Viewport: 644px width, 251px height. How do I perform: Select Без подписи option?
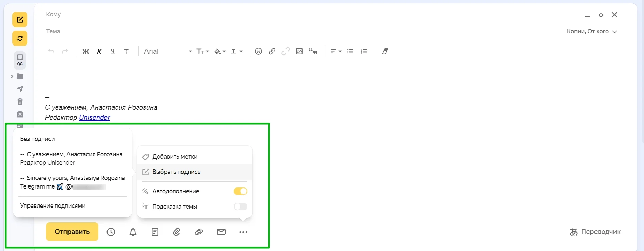coord(37,139)
